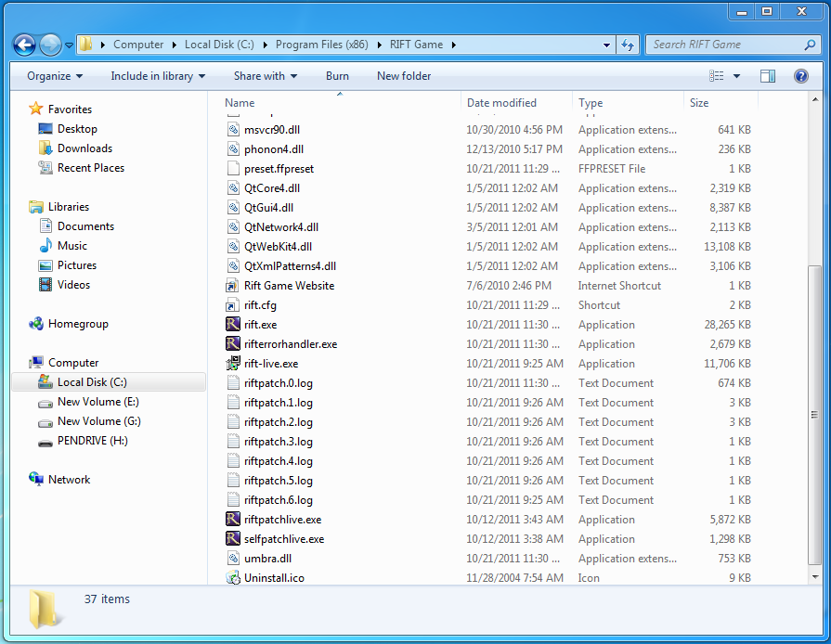Select the Libraries sidebar node

[69, 207]
